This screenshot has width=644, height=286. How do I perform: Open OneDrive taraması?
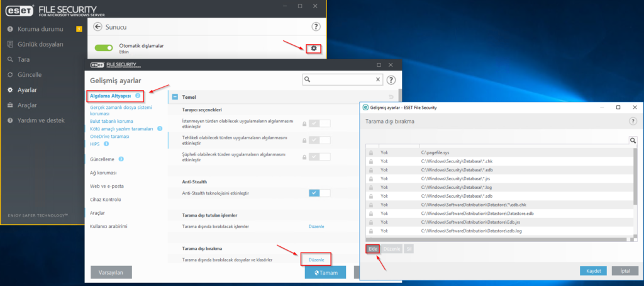(109, 136)
